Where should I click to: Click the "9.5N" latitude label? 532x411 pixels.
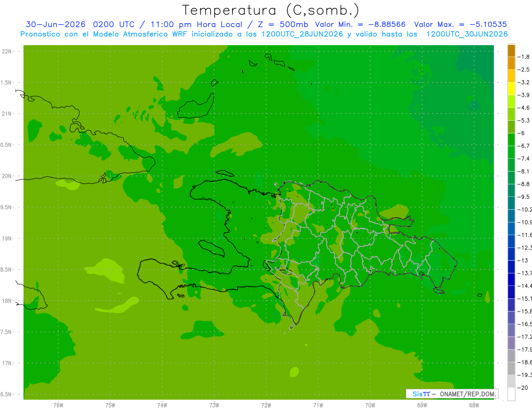[x=6, y=207]
